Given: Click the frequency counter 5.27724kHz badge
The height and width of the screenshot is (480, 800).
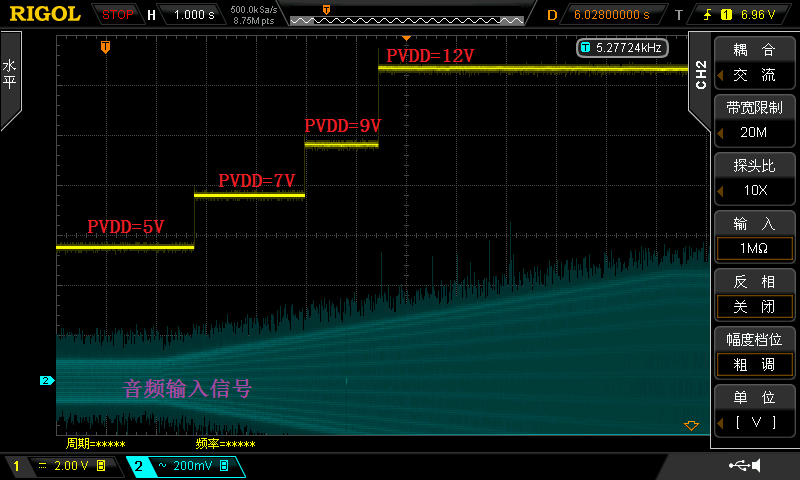Looking at the screenshot, I should tap(619, 47).
